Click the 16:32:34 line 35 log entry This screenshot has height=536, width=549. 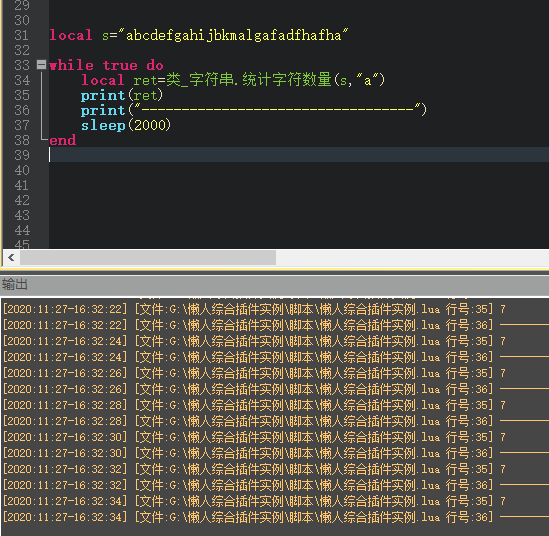click(255, 501)
